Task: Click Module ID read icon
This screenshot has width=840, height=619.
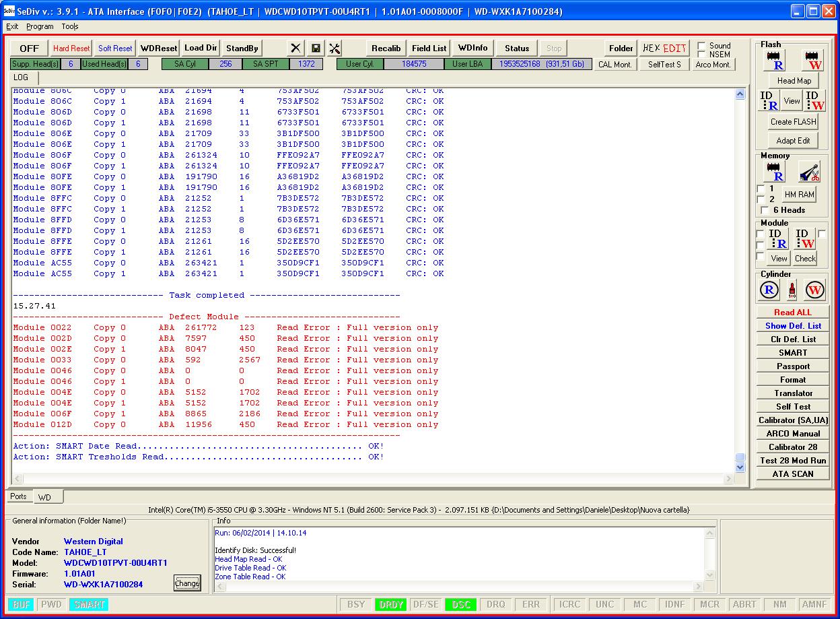Action: pyautogui.click(x=777, y=239)
